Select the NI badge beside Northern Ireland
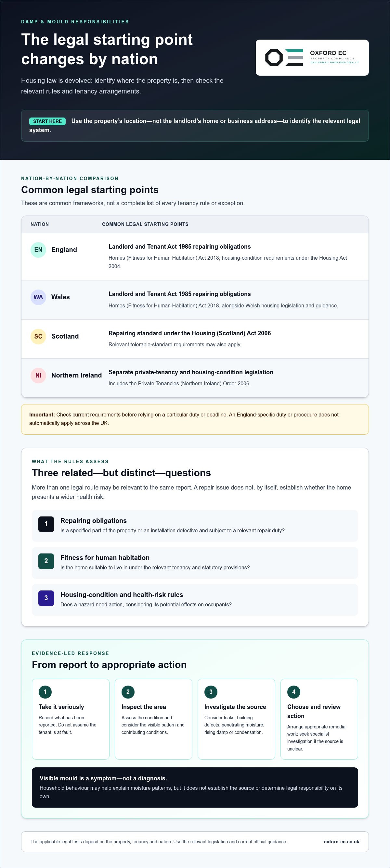 click(38, 375)
